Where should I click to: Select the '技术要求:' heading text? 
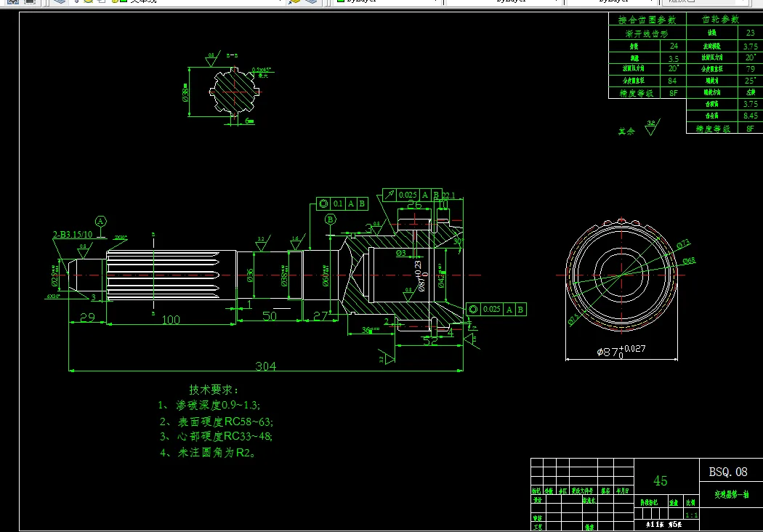click(214, 390)
